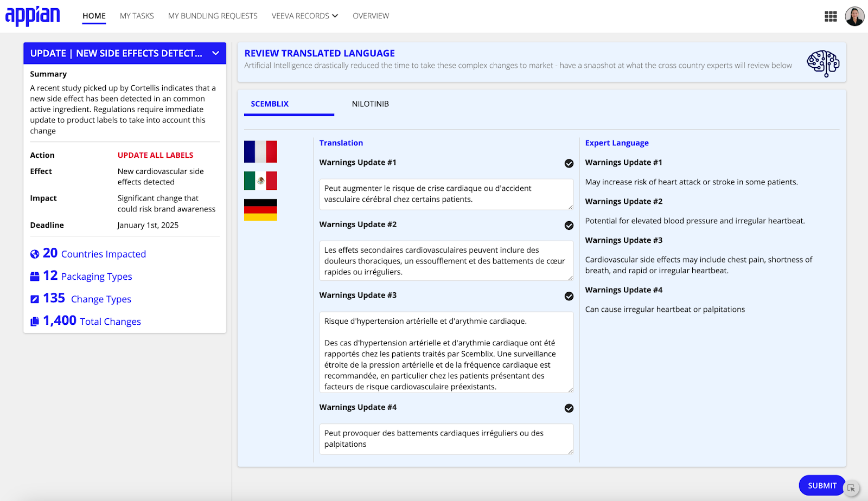Open My Tasks in the navigation

137,16
